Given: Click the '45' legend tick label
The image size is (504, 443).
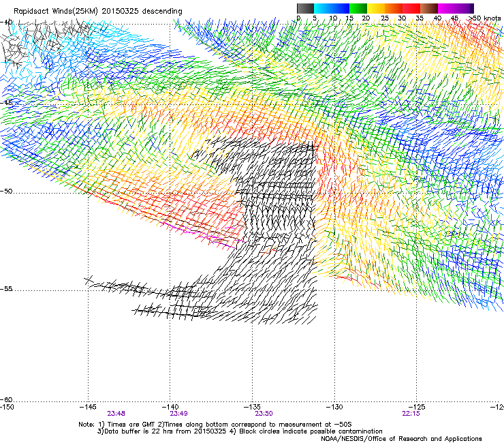Looking at the screenshot, I should (454, 18).
